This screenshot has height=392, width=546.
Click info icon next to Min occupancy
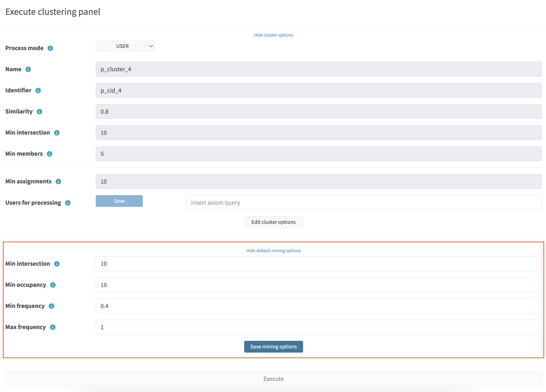point(53,285)
